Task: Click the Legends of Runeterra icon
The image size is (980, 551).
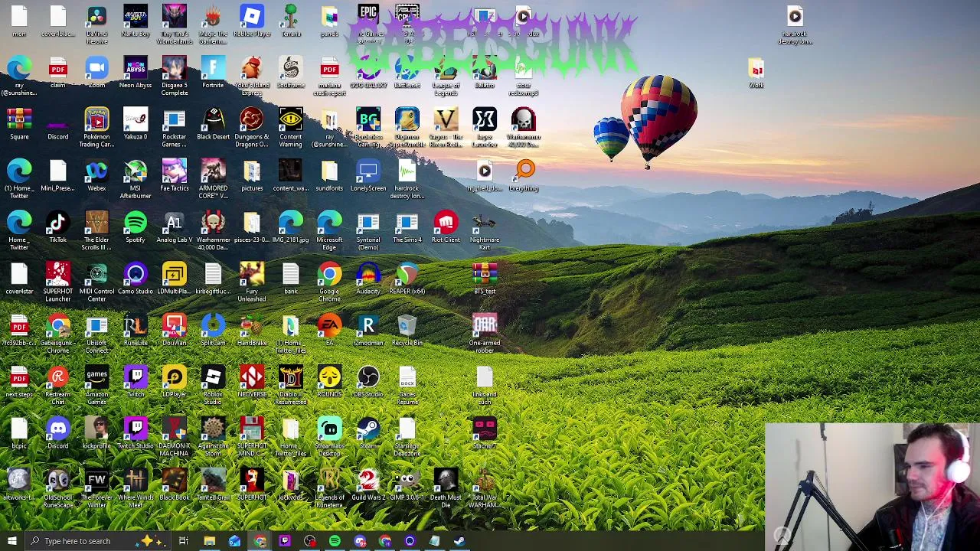Action: (x=329, y=487)
